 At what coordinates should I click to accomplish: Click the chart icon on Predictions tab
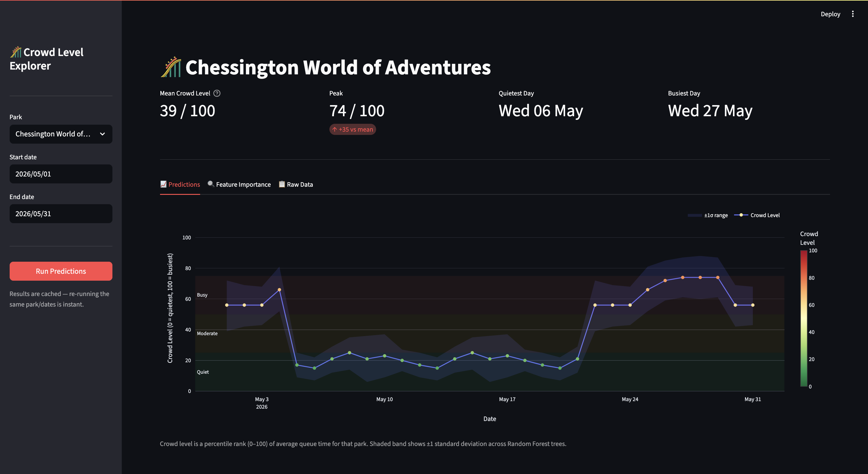tap(163, 184)
